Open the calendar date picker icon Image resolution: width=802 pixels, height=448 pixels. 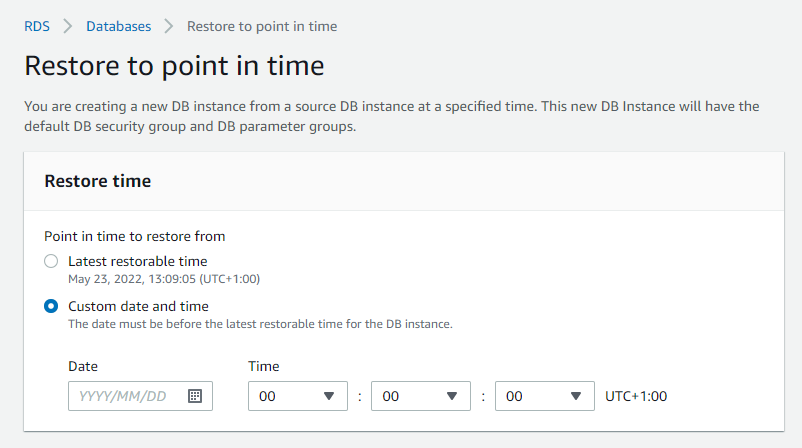pyautogui.click(x=195, y=396)
